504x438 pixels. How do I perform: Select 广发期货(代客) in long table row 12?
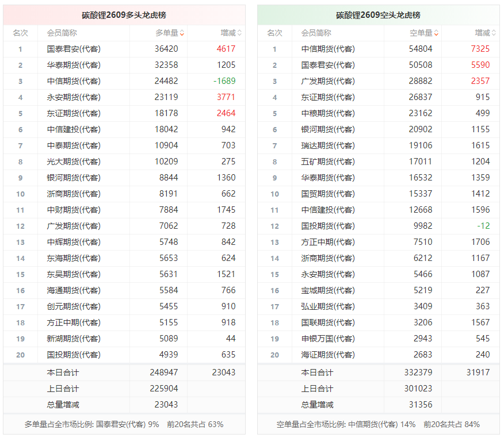point(74,226)
